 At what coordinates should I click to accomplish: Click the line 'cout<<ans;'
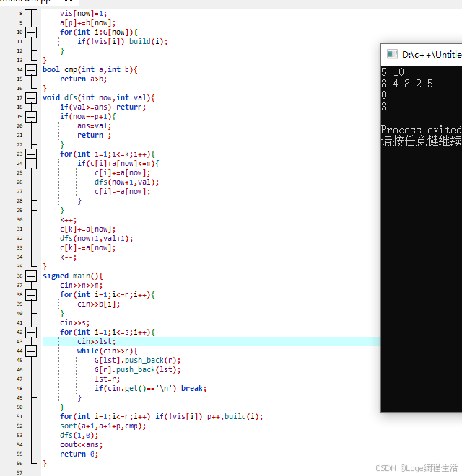pos(81,445)
